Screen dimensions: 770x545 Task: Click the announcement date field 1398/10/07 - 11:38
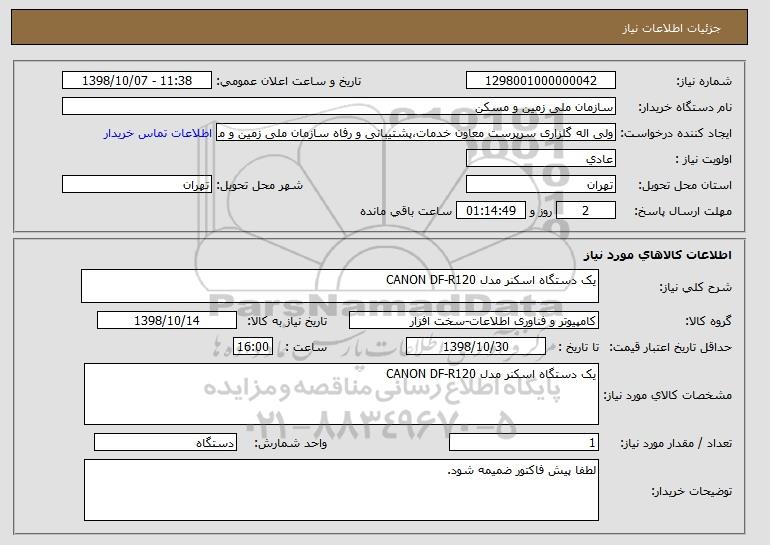point(137,81)
